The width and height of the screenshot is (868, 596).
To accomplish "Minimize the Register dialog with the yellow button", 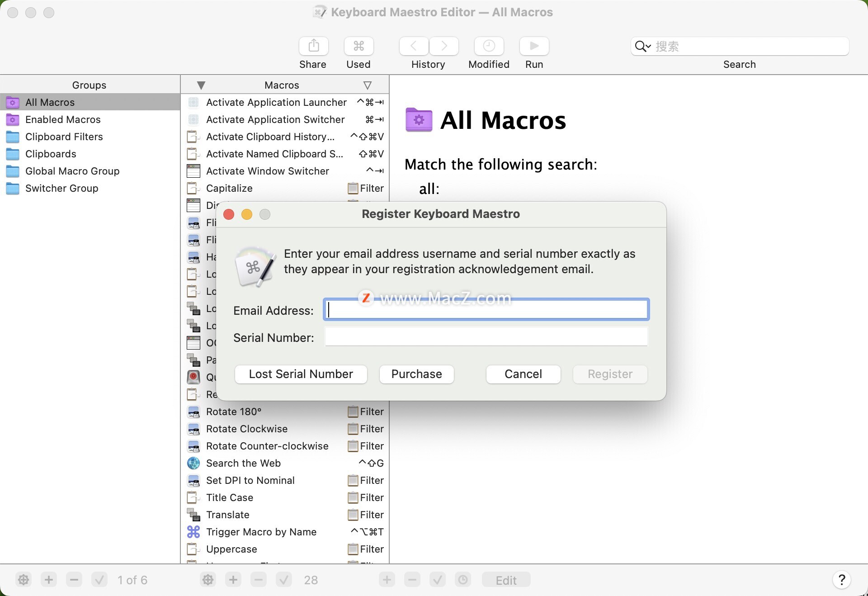I will [247, 214].
